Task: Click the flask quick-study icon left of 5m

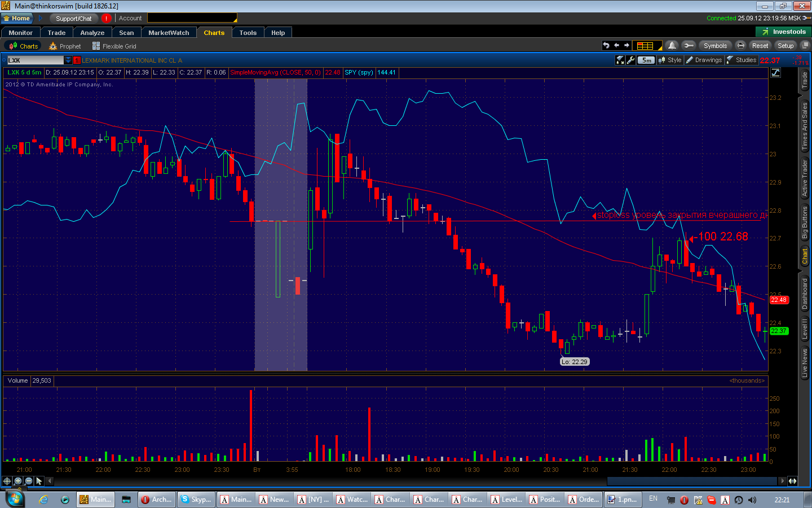Action: (620, 60)
